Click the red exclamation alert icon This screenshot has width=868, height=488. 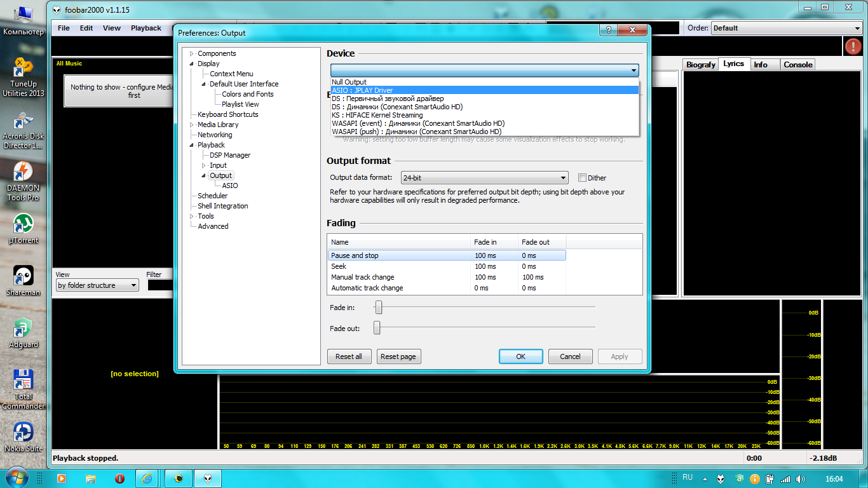[852, 46]
